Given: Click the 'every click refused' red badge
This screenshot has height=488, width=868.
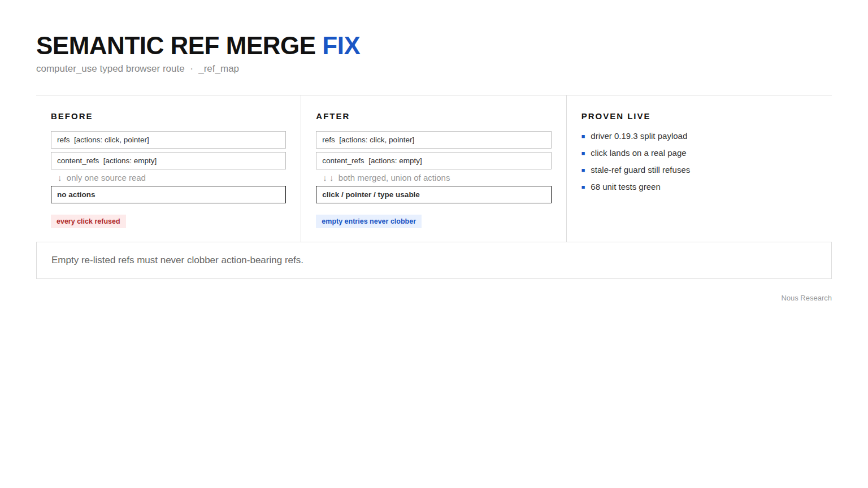Looking at the screenshot, I should 88,221.
